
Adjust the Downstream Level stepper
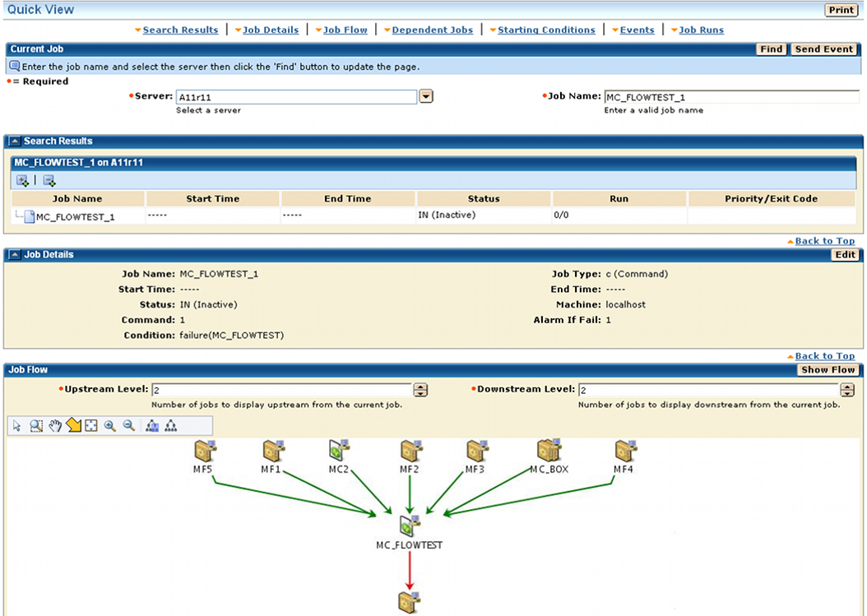847,390
